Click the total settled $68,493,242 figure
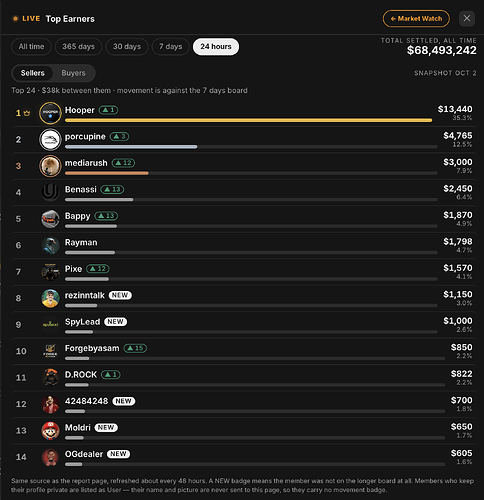Viewport: 484px width, 500px height. [441, 50]
